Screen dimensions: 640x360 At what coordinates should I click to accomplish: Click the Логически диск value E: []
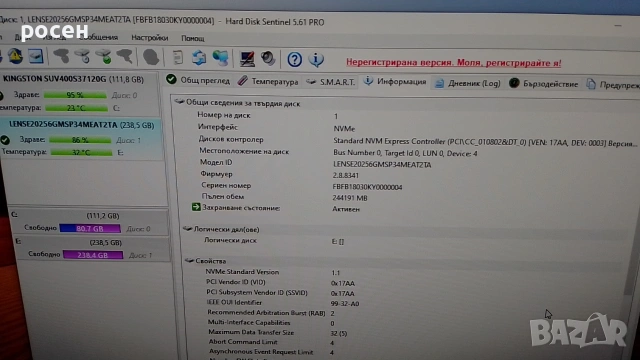[338, 242]
